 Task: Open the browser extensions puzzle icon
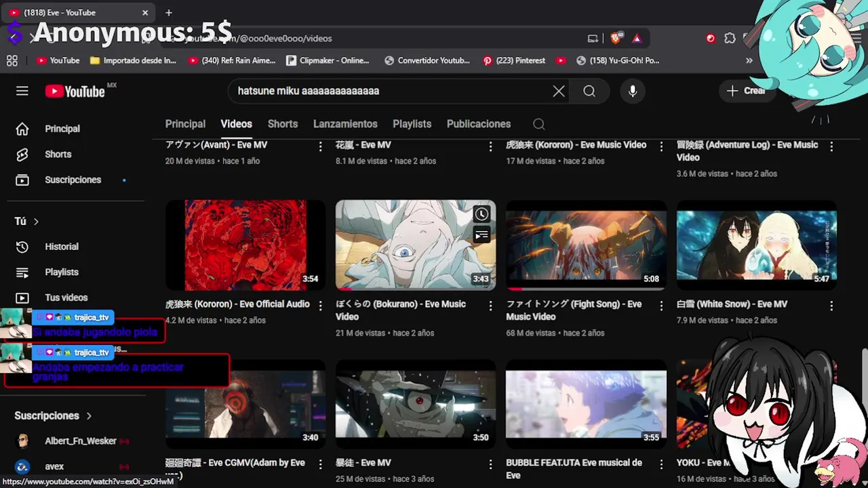tap(730, 39)
